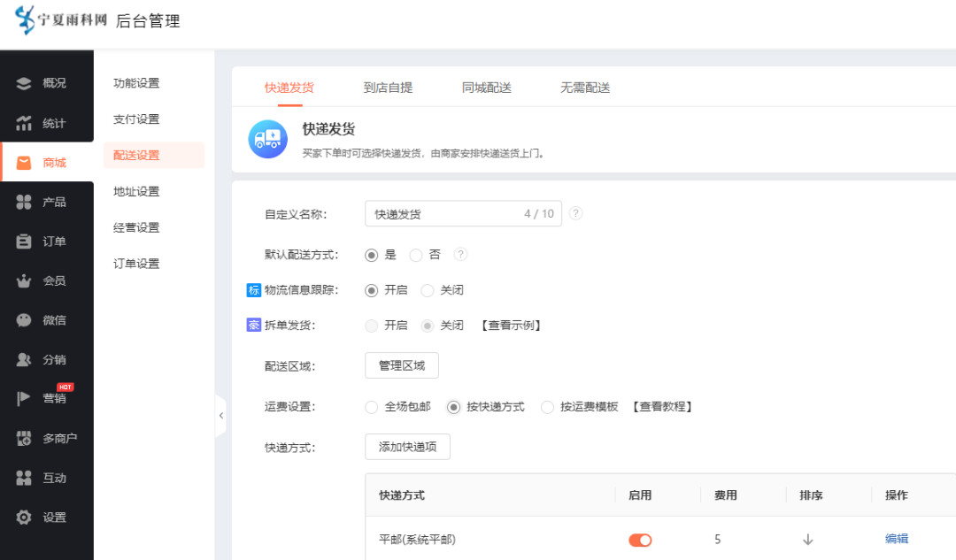Screen dimensions: 956x560
Task: Open 功能设置 in the submenu
Action: [136, 83]
